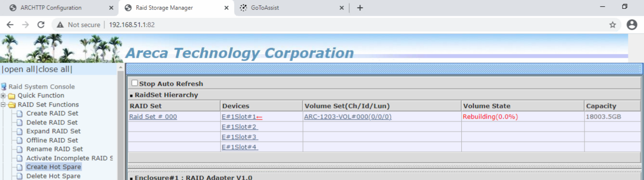Viewport: 644px width, 180px height.
Task: Click the 18003.5GB capacity value
Action: [603, 117]
